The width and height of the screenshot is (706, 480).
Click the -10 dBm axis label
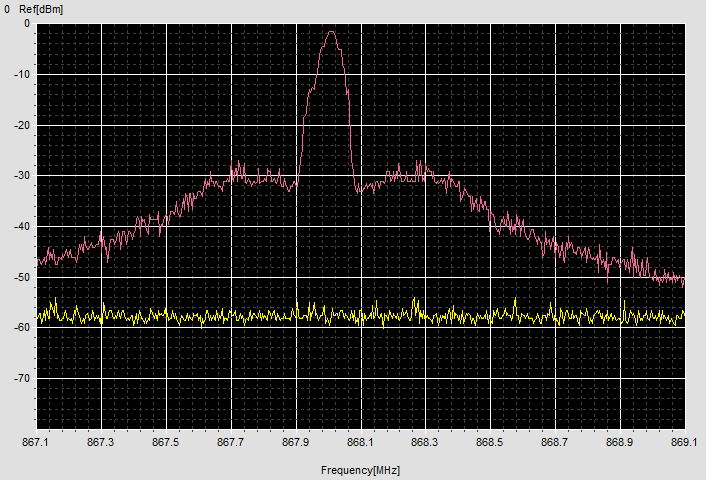(22, 74)
